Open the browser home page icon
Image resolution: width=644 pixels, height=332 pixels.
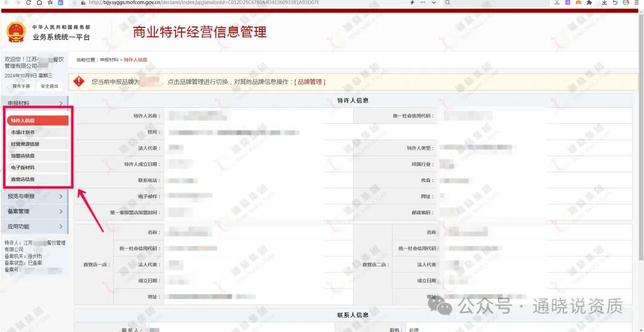click(39, 2)
